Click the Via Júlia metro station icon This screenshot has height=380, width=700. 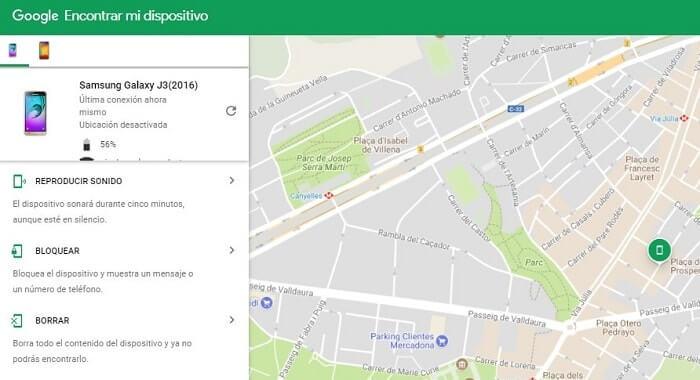click(684, 118)
